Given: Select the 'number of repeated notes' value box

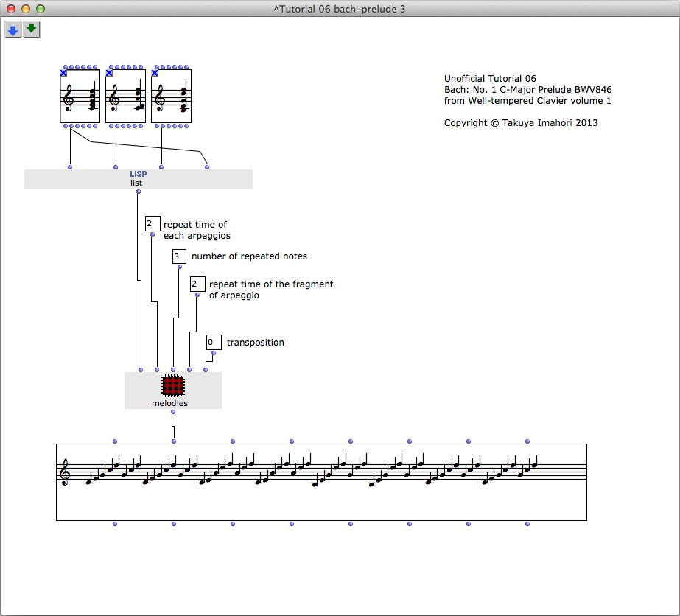Looking at the screenshot, I should pos(179,256).
